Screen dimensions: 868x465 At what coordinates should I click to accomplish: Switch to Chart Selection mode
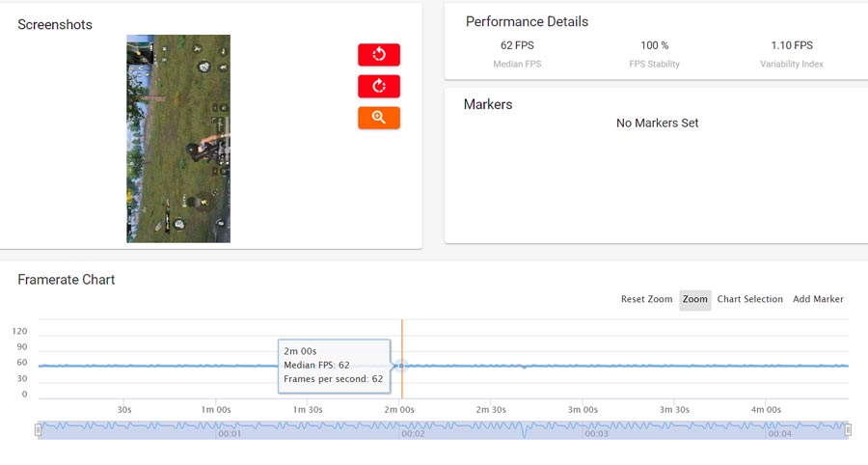tap(749, 299)
